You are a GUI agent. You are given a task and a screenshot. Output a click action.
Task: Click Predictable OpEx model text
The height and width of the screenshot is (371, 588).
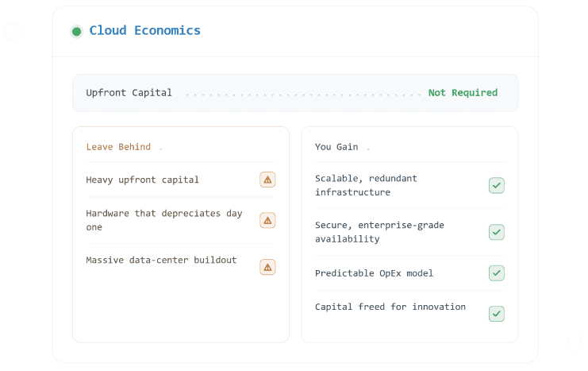pos(374,273)
